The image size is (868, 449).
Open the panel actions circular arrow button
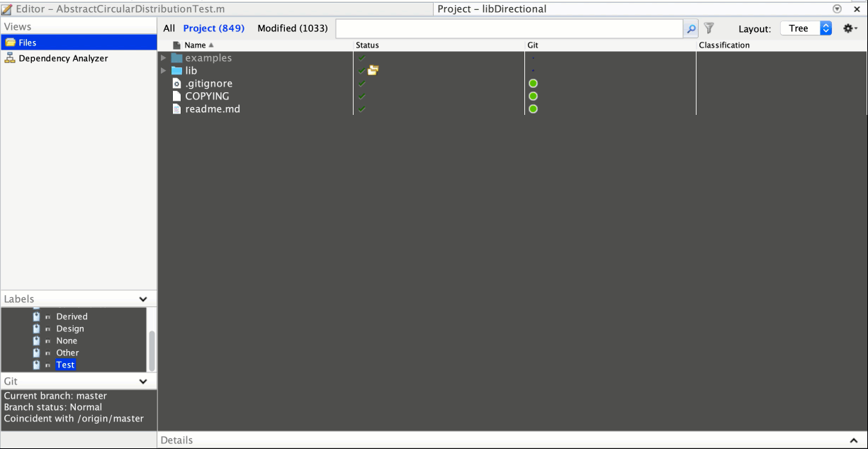click(837, 9)
